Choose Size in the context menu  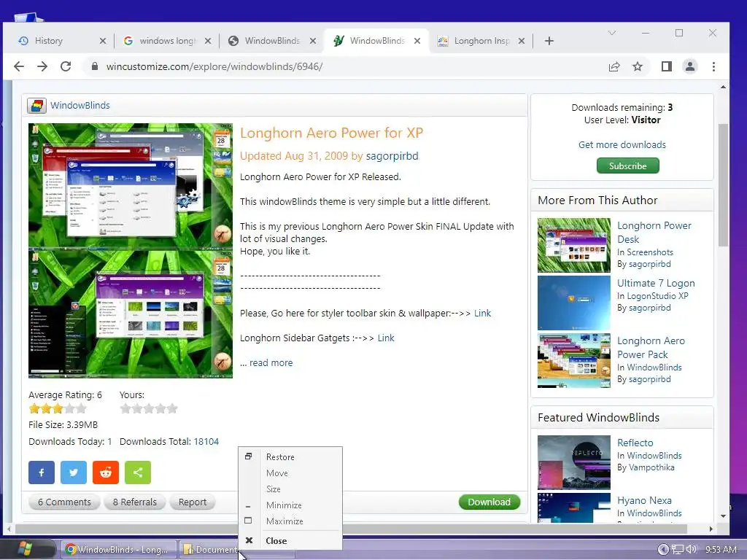[x=290, y=489]
